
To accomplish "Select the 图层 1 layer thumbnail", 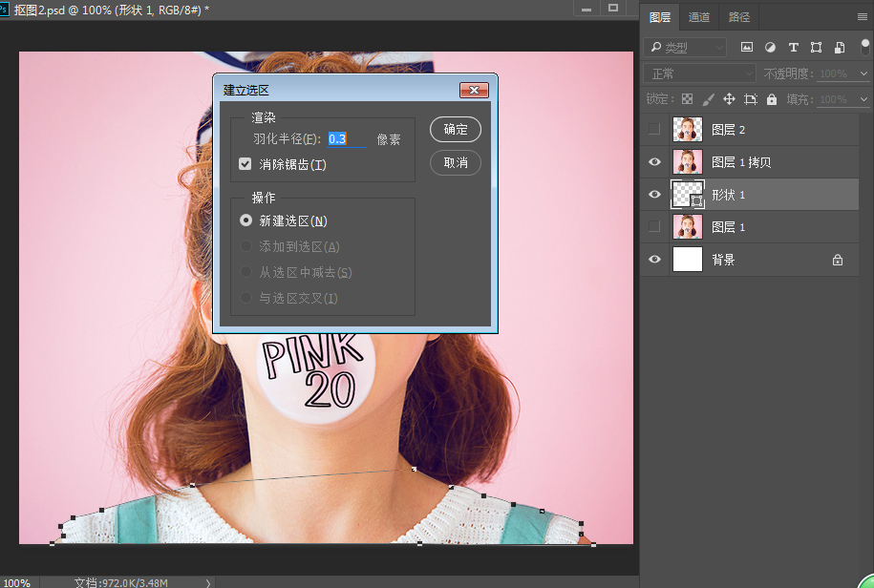I will [688, 226].
